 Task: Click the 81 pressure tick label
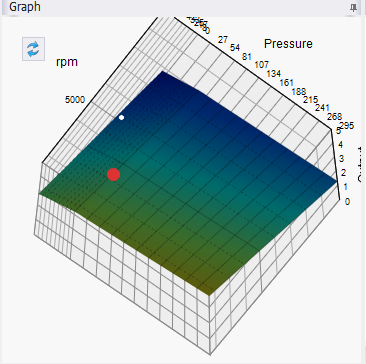click(x=247, y=57)
